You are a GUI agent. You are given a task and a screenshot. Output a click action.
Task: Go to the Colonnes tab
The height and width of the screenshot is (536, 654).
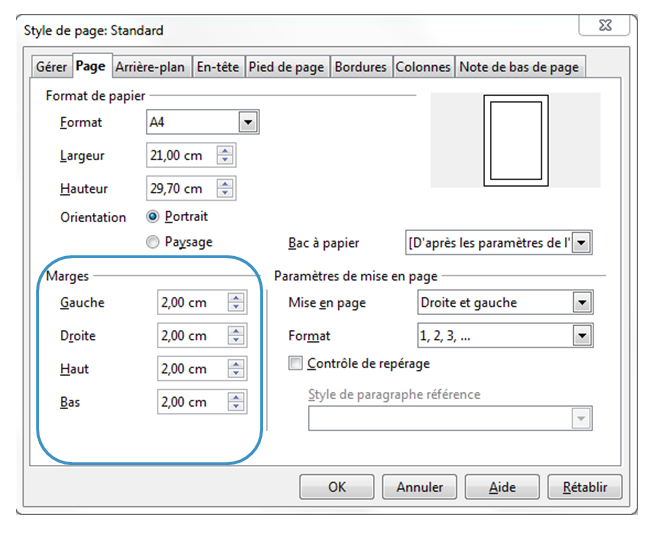[x=423, y=67]
